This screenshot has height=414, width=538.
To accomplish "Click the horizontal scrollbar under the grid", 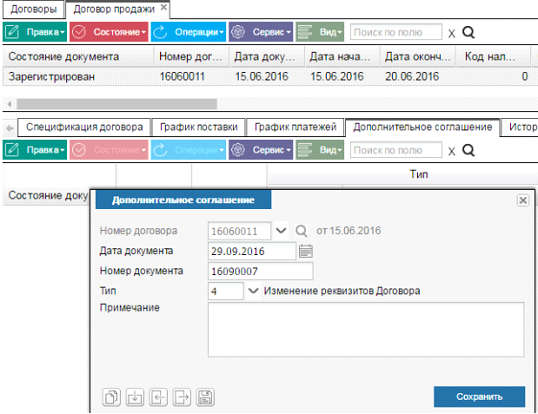I will pyautogui.click(x=117, y=104).
